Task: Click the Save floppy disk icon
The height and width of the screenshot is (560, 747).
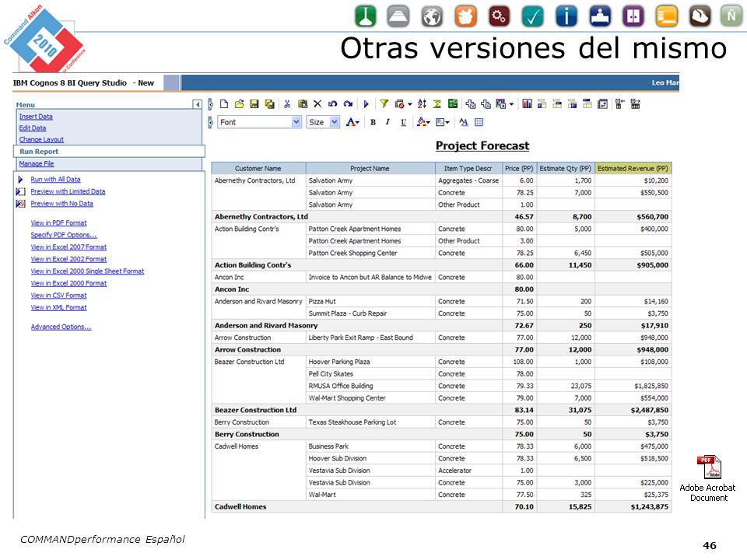Action: pos(254,103)
